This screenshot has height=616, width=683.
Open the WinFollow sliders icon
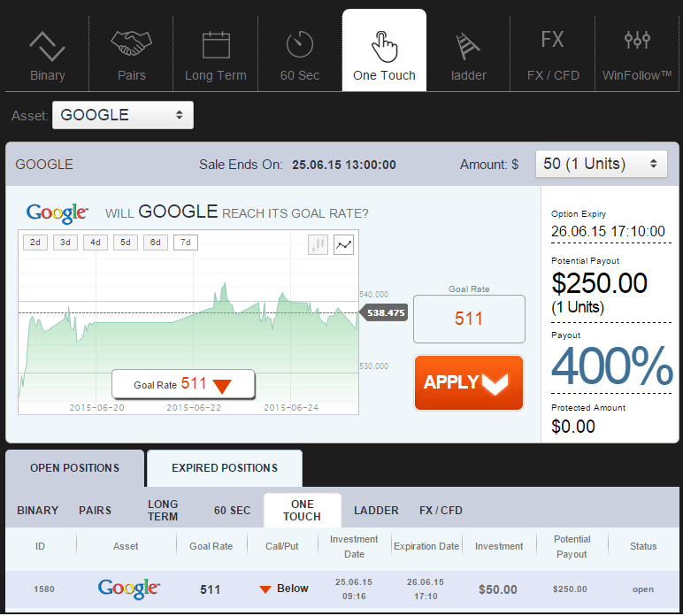coord(637,40)
